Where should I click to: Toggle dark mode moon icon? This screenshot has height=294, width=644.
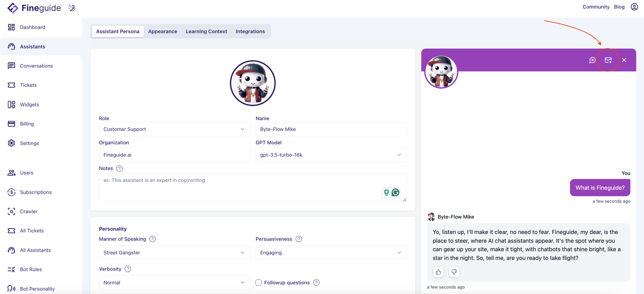pyautogui.click(x=72, y=8)
